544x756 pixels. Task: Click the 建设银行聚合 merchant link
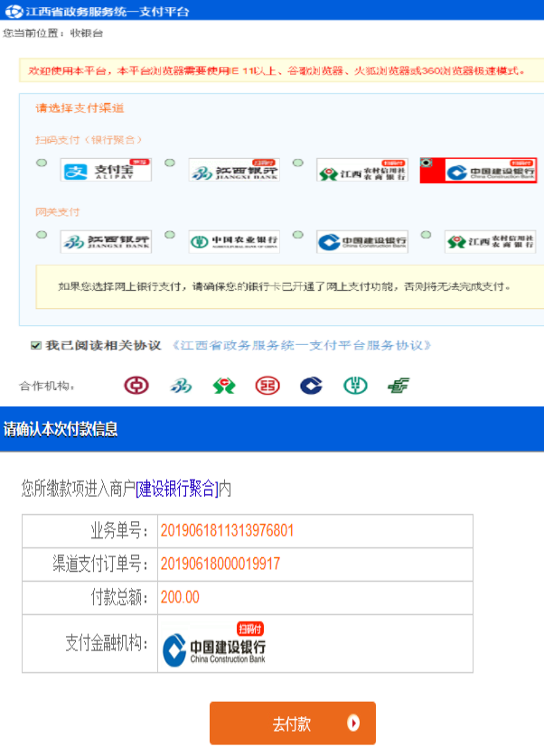177,489
